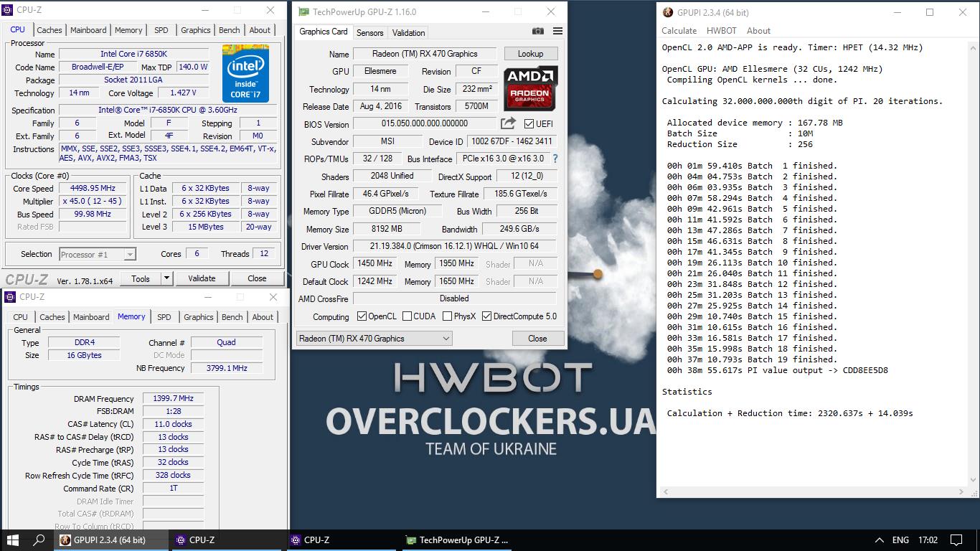
Task: Open the Validation tab in GPU-Z
Action: pyautogui.click(x=409, y=33)
